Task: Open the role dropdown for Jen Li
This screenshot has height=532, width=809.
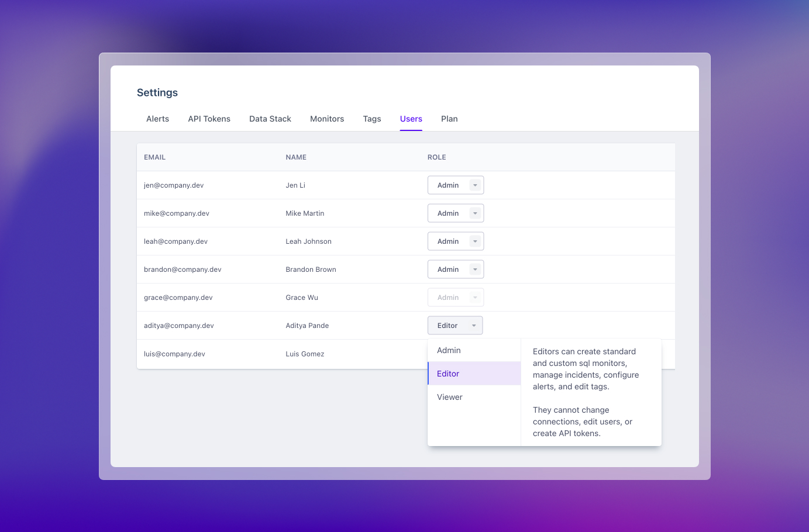Action: (456, 185)
